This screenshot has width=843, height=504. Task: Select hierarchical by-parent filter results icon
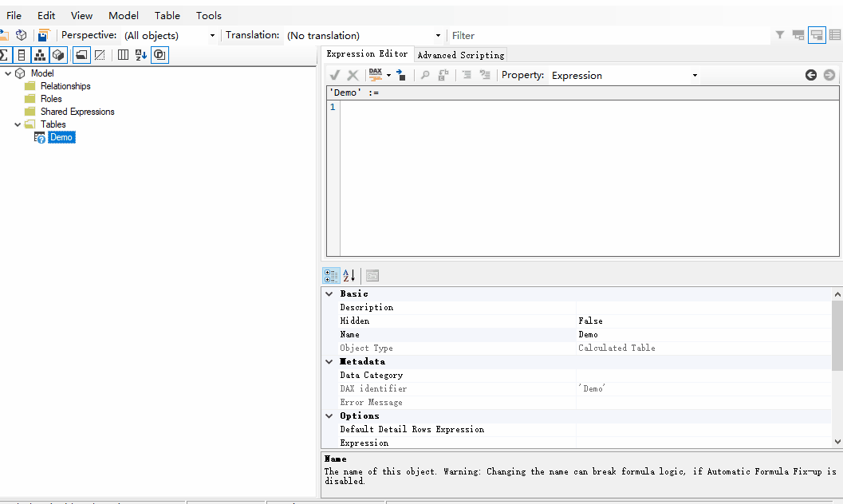click(x=798, y=35)
